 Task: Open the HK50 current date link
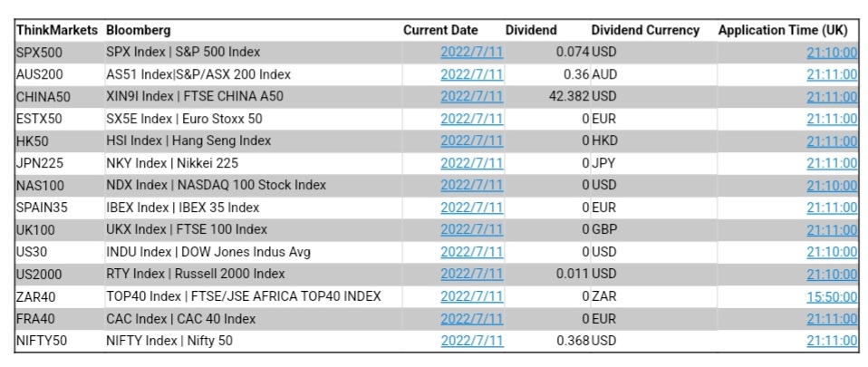point(471,140)
